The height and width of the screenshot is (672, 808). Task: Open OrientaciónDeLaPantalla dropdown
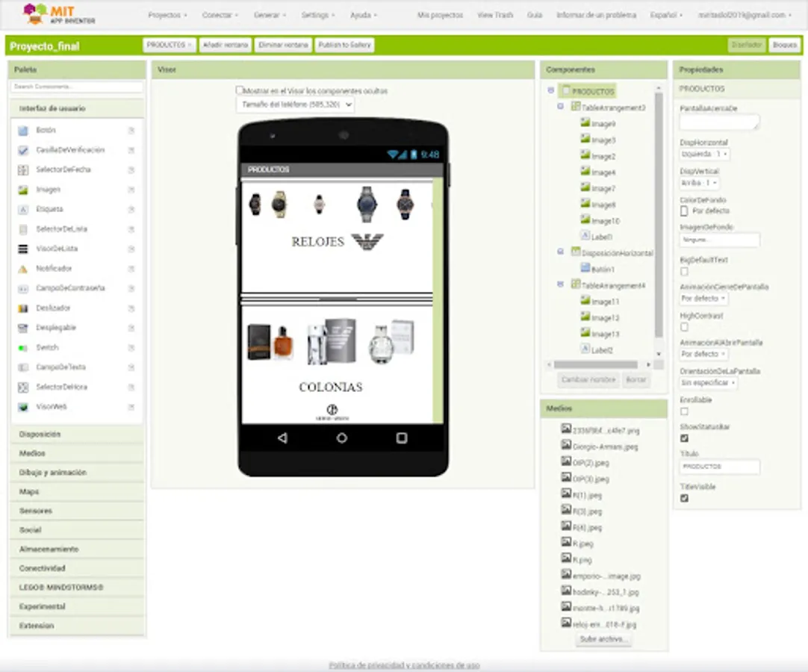(x=709, y=383)
